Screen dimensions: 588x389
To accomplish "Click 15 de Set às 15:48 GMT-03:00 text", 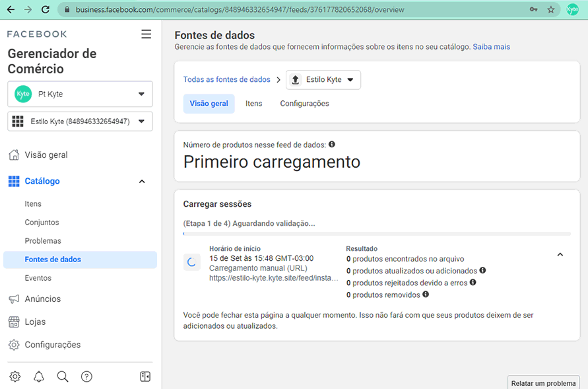I will [261, 258].
